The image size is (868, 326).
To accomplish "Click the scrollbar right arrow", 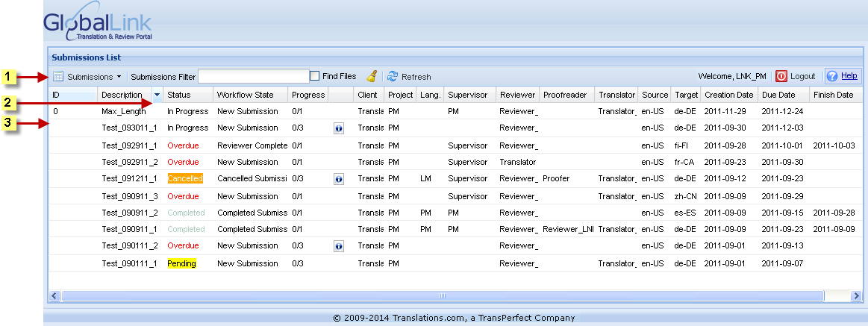I will 857,296.
